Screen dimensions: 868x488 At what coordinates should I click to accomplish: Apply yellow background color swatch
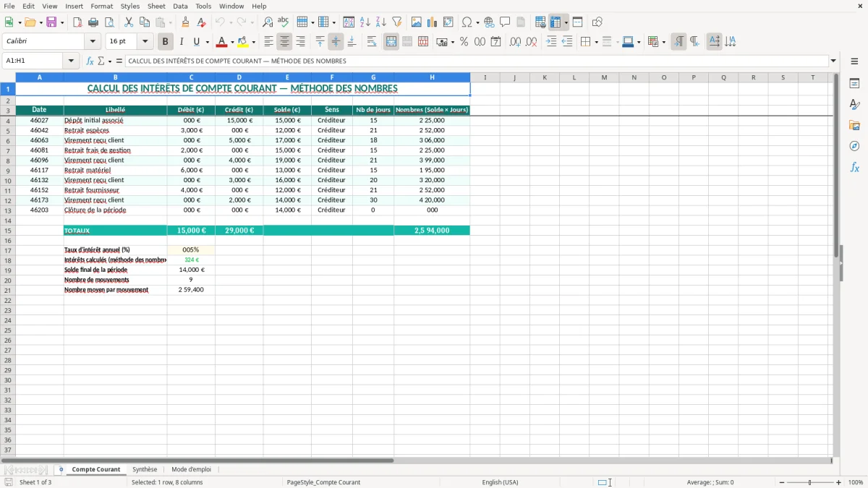coord(243,42)
